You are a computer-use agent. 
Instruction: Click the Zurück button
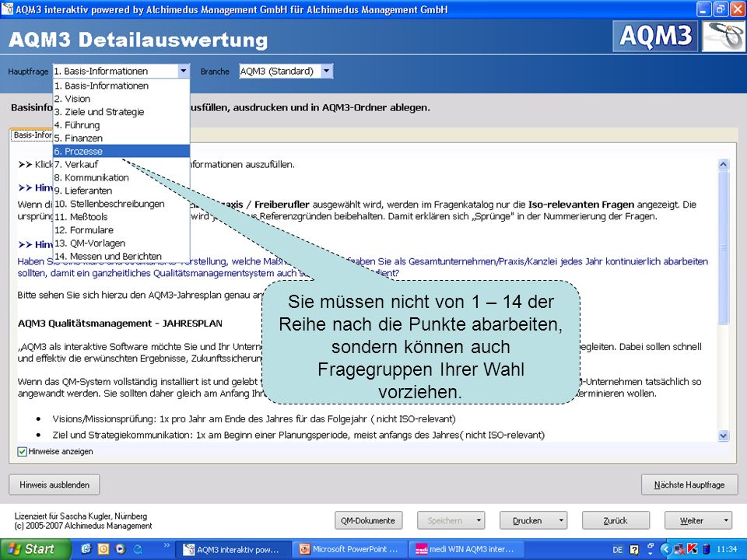click(x=615, y=520)
